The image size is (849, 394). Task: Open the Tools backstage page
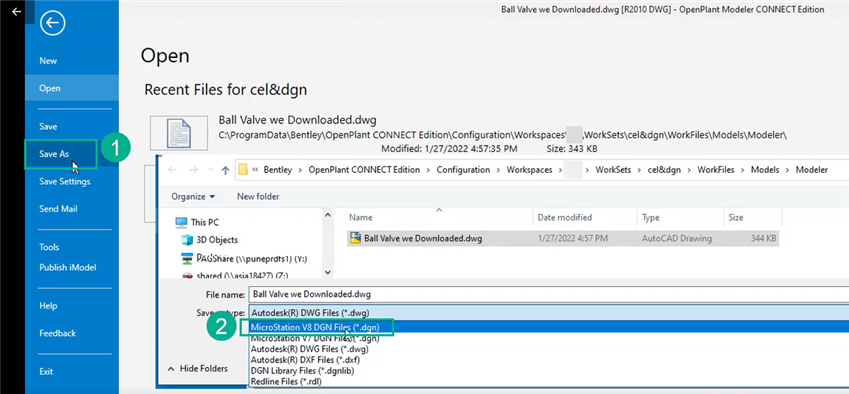49,247
